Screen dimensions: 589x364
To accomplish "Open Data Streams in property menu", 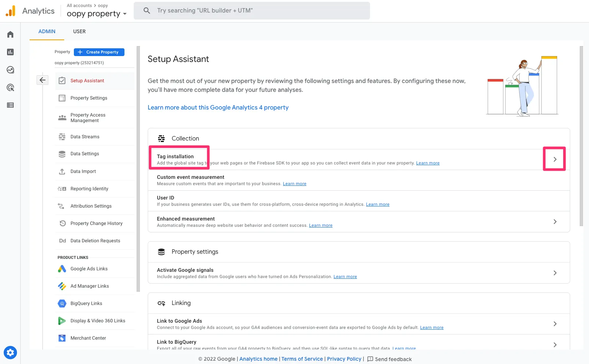I will pos(85,137).
